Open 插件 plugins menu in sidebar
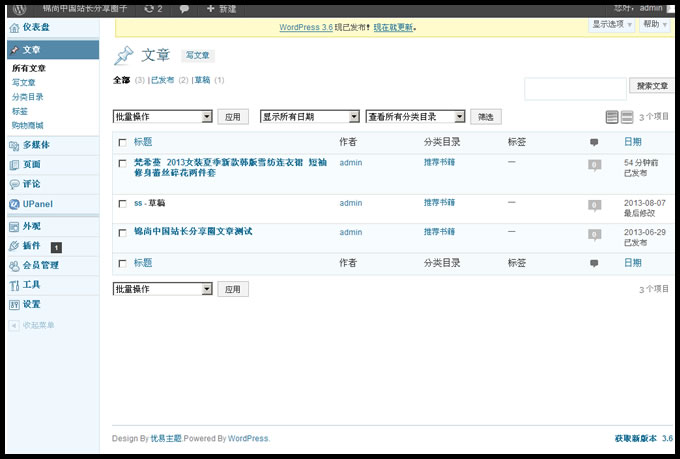 click(31, 246)
